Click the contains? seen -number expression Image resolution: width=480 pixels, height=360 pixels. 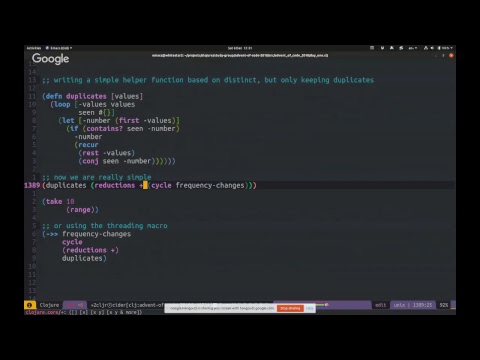131,129
